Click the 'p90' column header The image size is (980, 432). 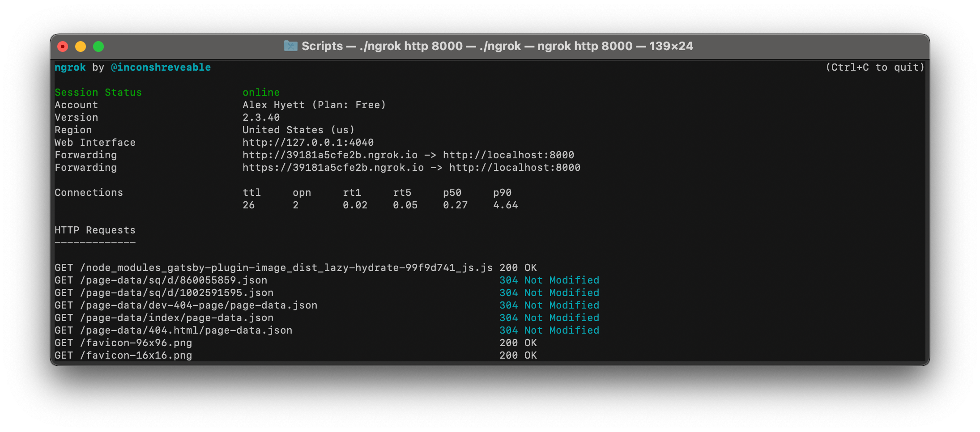pos(502,193)
